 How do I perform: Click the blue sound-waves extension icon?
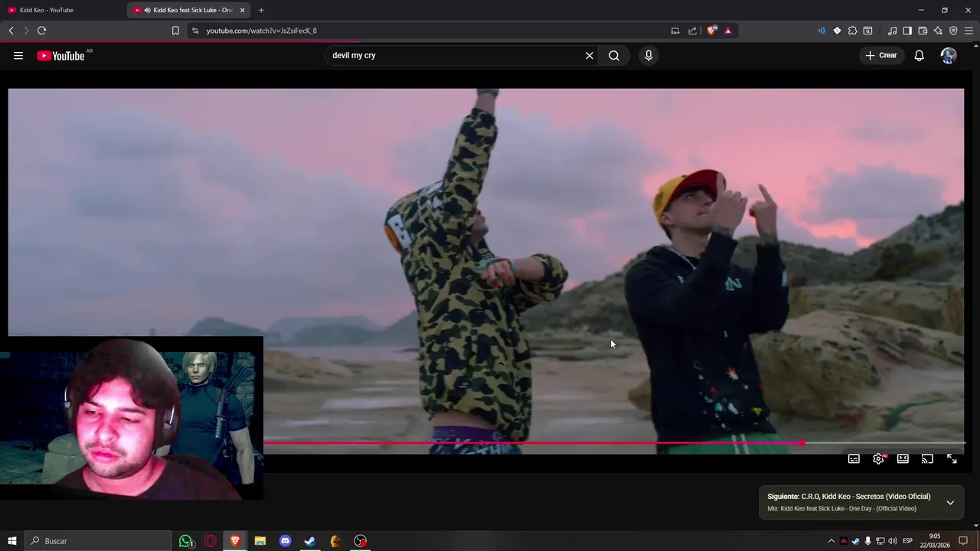[822, 31]
